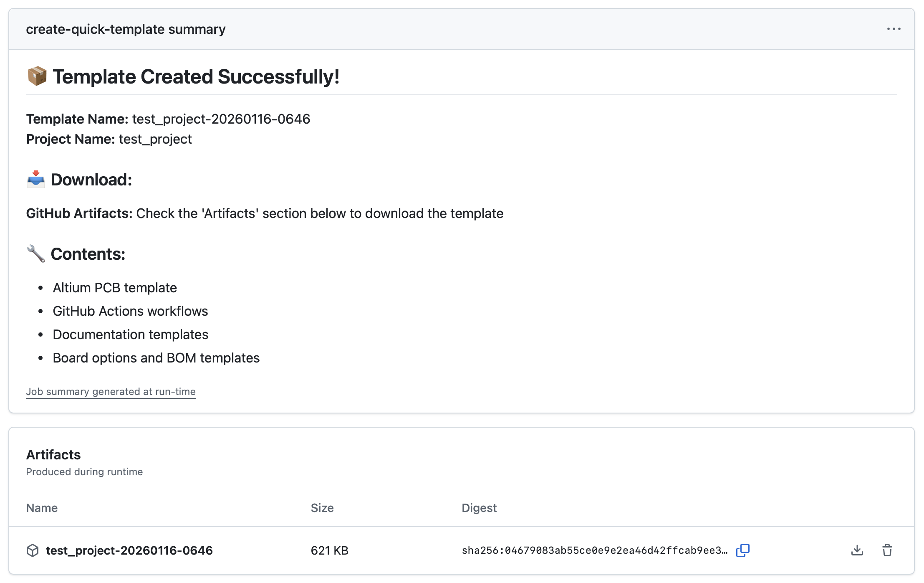Click the wrench emoji beside Contents heading

[x=35, y=253]
